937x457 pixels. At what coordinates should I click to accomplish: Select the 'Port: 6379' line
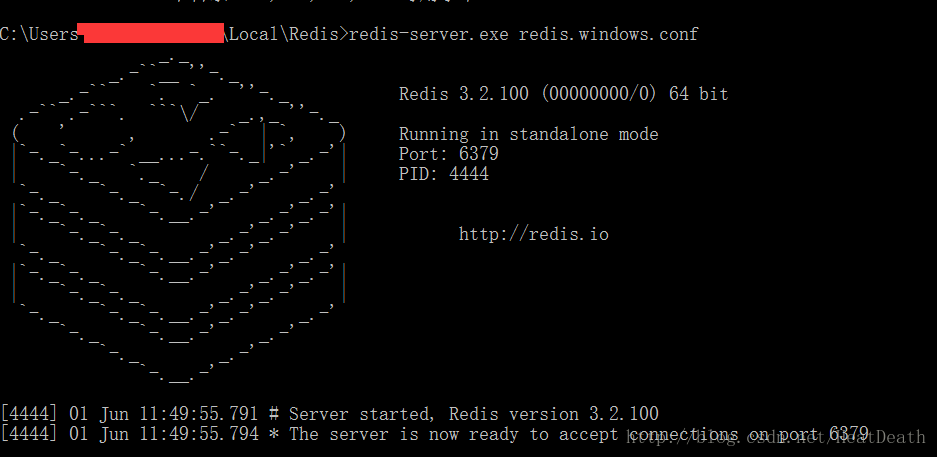tap(449, 154)
